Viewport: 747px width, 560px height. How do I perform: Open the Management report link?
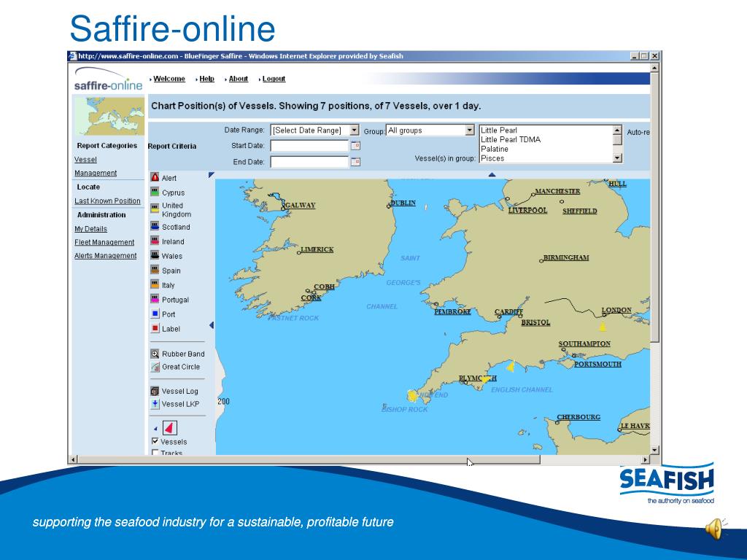tap(96, 173)
